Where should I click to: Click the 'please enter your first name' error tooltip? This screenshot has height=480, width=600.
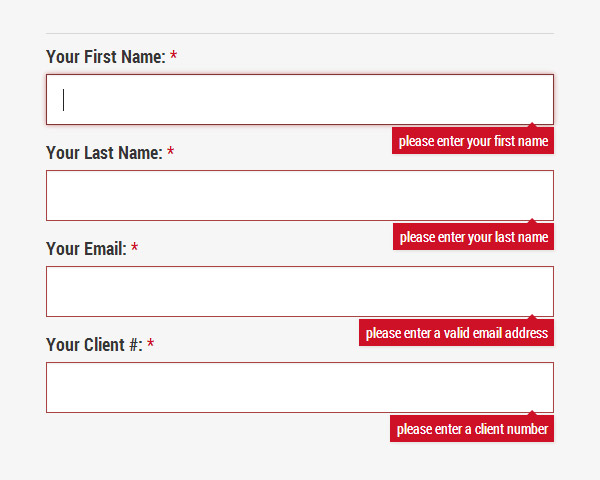point(473,141)
